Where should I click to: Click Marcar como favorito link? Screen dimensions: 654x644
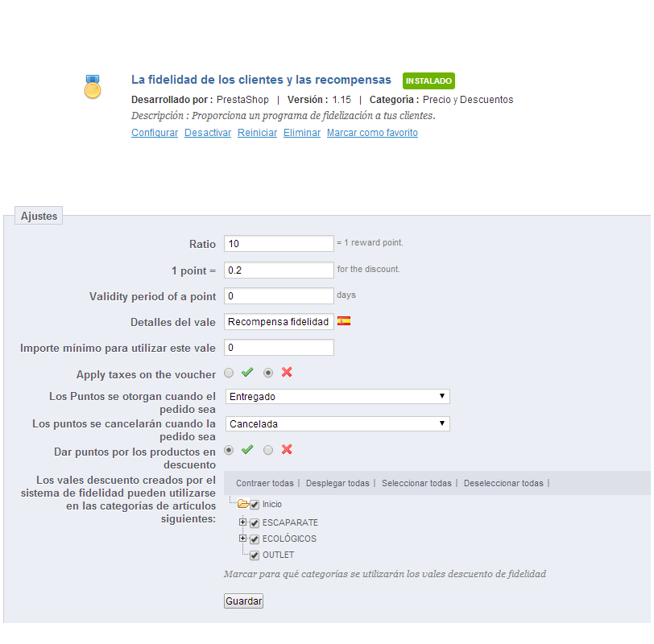[x=372, y=133]
